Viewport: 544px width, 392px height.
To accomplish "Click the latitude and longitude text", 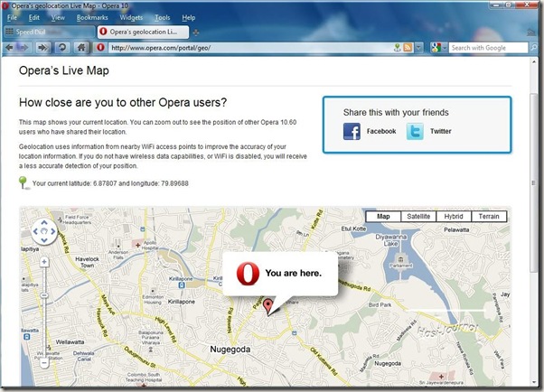I will 110,183.
